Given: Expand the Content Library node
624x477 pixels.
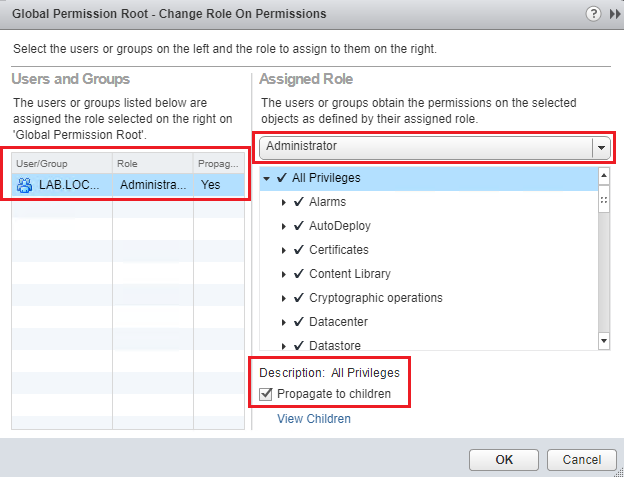Looking at the screenshot, I should (x=284, y=274).
